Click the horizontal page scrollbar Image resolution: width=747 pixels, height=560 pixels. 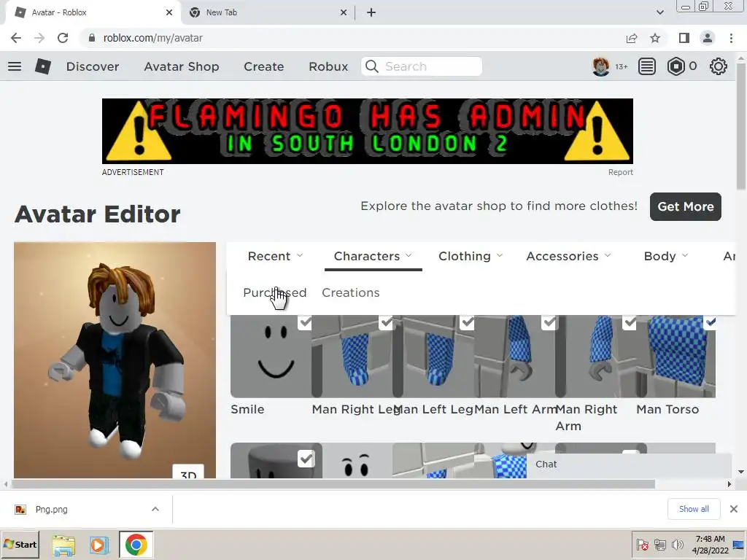(x=333, y=484)
